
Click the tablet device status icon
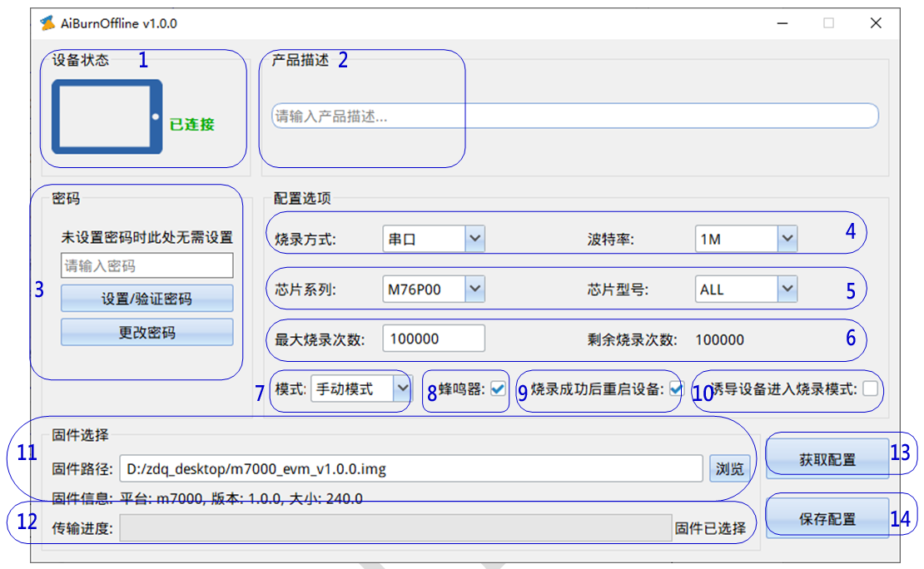[x=106, y=117]
